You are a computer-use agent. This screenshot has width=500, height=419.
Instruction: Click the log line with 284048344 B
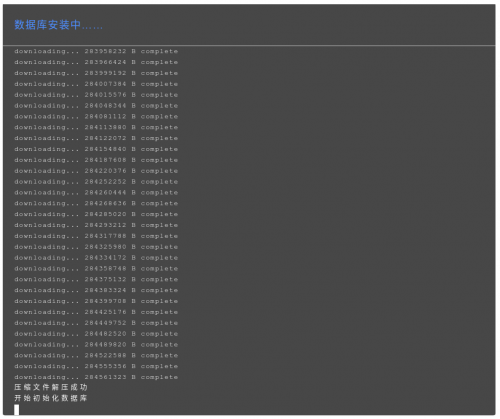pyautogui.click(x=96, y=106)
